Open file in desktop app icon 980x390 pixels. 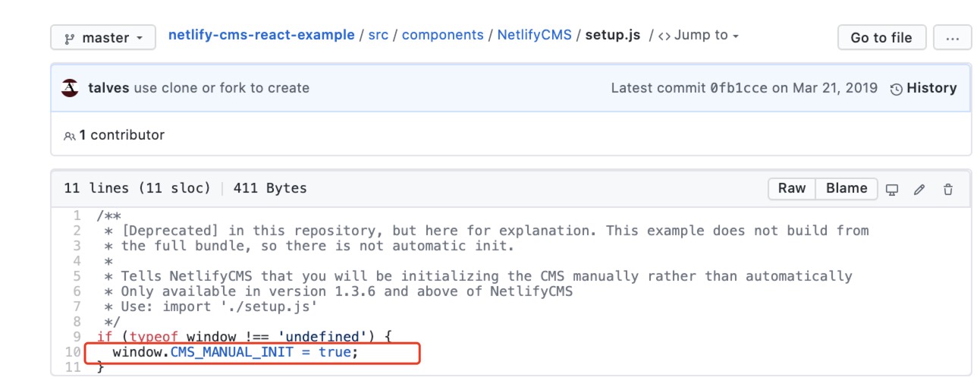click(x=892, y=189)
